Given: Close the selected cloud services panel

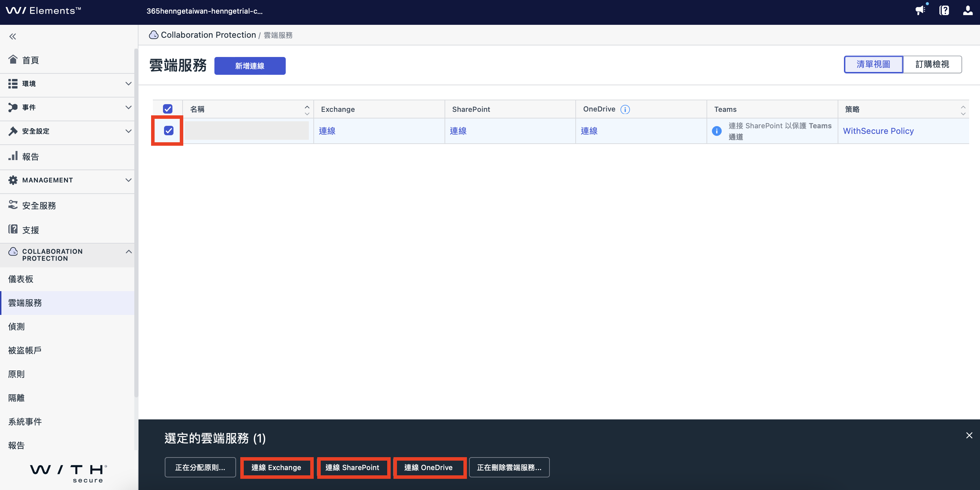Looking at the screenshot, I should click(x=969, y=435).
